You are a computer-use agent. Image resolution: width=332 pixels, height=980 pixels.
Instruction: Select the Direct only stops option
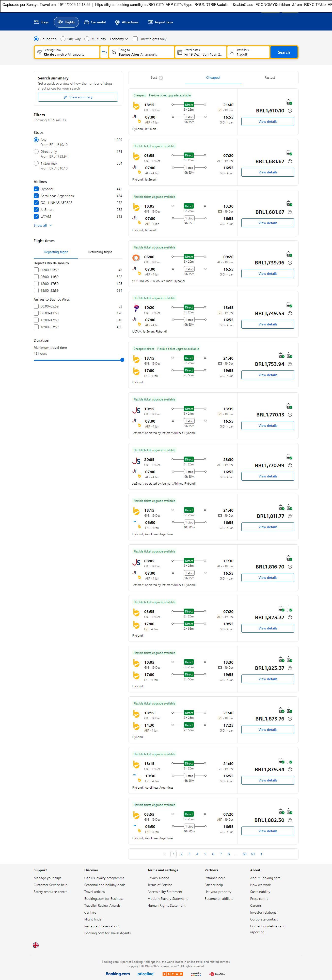coord(36,152)
